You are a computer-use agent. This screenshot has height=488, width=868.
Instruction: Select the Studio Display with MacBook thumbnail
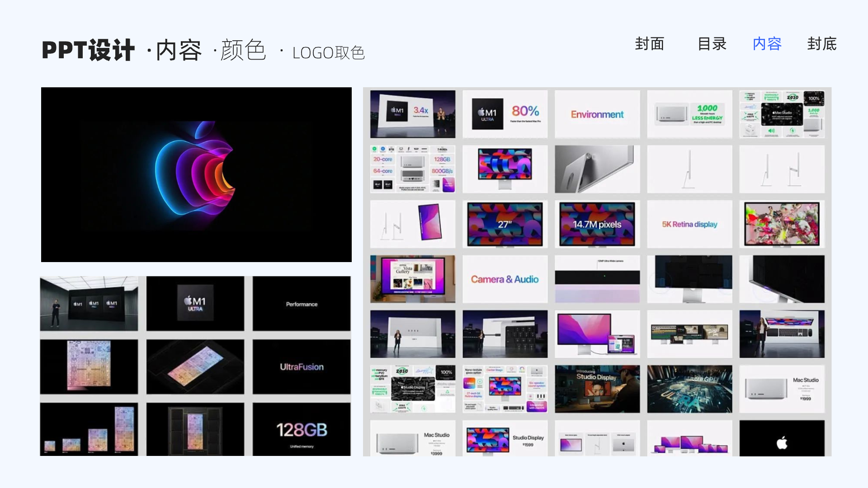597,334
